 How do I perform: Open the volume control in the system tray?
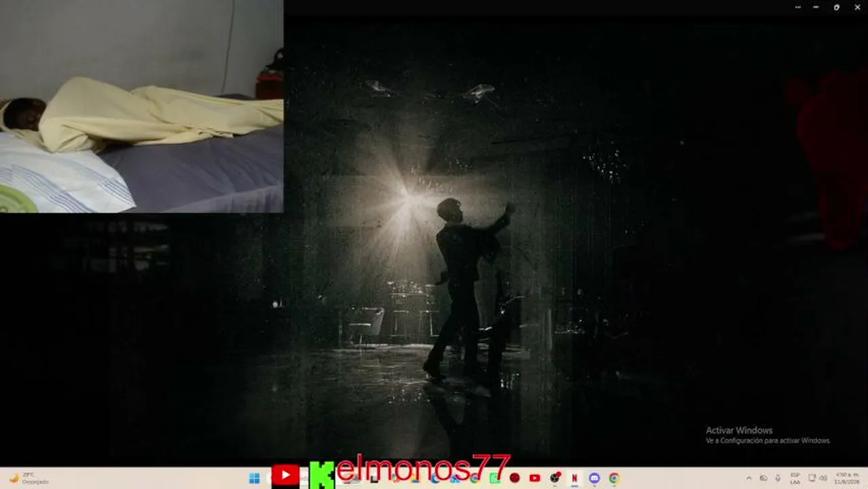[x=823, y=478]
